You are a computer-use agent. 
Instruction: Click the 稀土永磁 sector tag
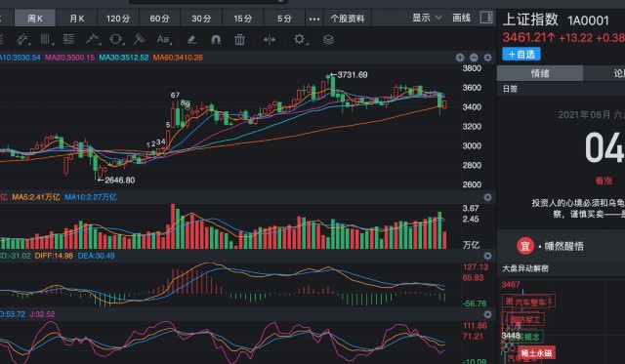click(x=536, y=353)
